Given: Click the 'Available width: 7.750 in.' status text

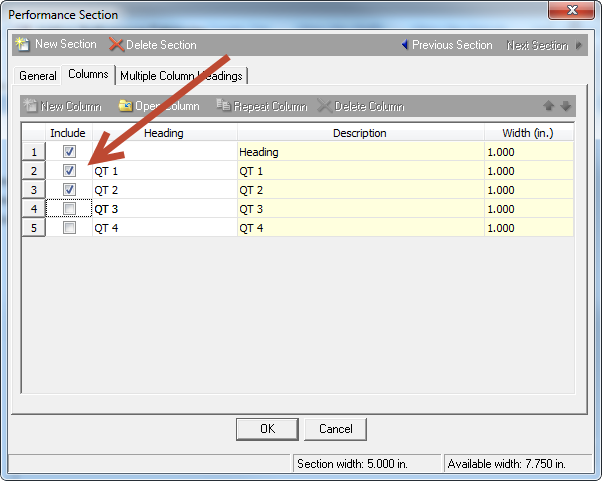Looking at the screenshot, I should pos(507,464).
